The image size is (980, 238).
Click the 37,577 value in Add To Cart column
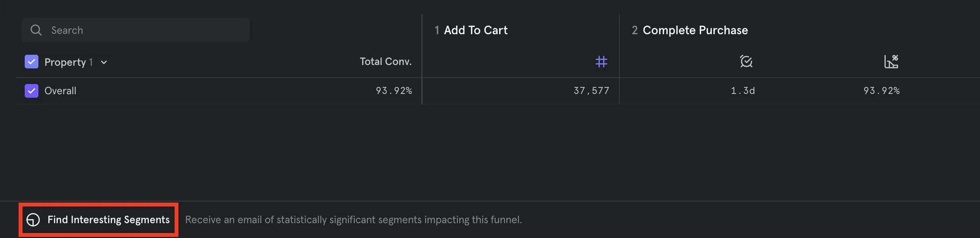591,90
